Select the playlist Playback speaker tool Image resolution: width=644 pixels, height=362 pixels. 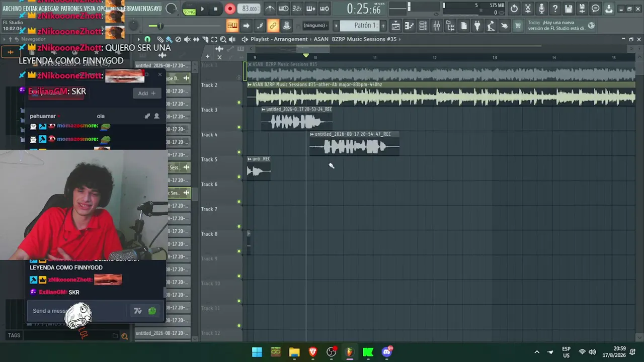coord(232,39)
